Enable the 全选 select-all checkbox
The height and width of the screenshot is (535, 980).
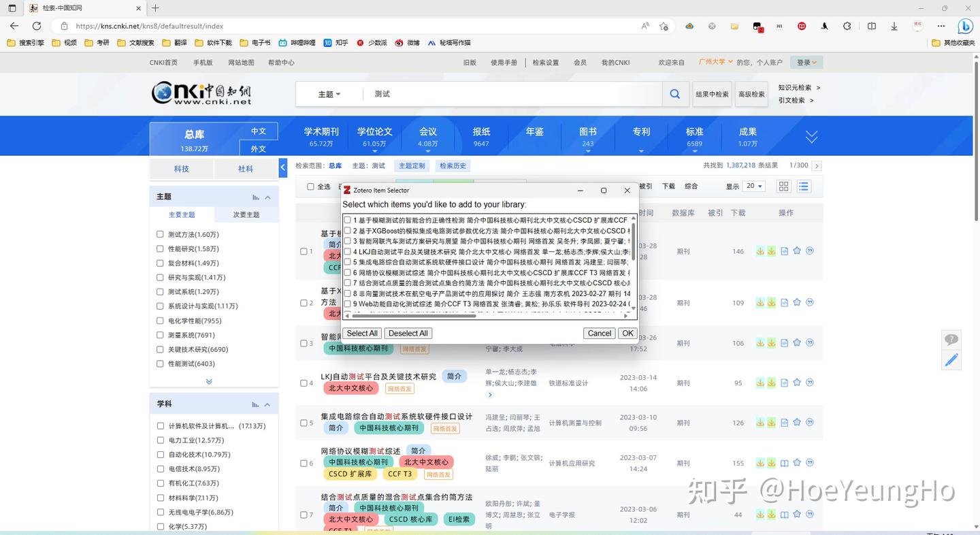pyautogui.click(x=310, y=186)
